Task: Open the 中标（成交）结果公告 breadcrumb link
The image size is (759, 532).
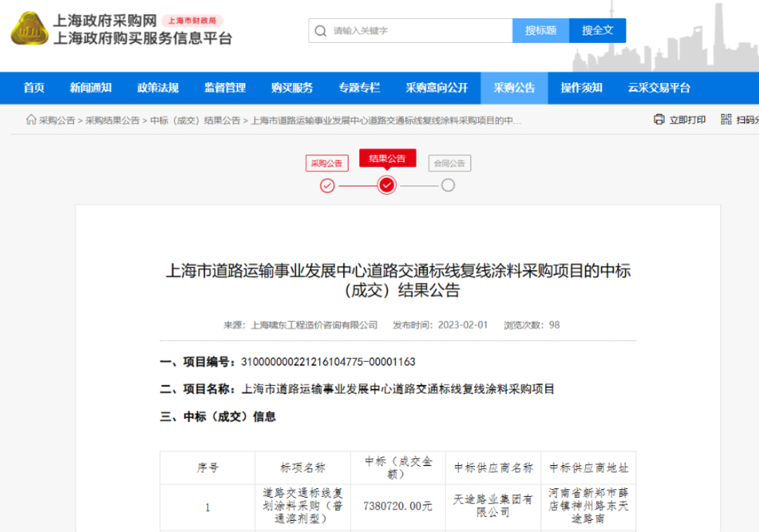Action: (196, 120)
